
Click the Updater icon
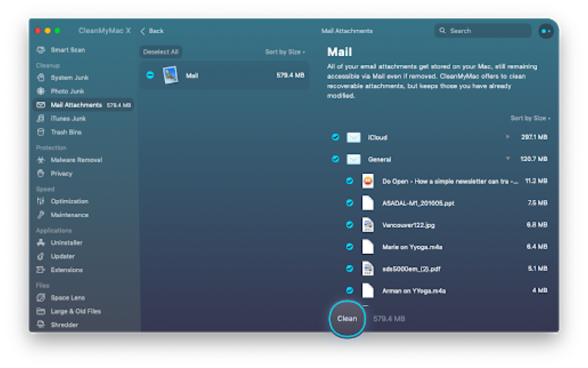(41, 256)
